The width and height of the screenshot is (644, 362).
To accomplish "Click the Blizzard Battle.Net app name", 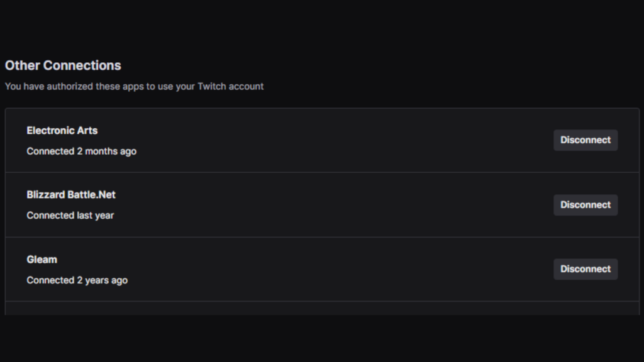I will (70, 195).
